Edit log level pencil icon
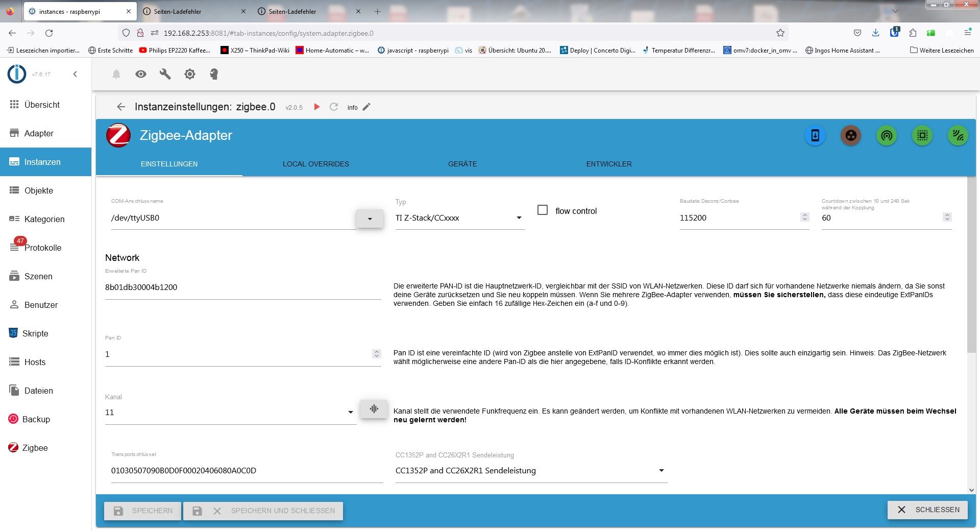Screen dimensions: 980x531 click(x=366, y=107)
